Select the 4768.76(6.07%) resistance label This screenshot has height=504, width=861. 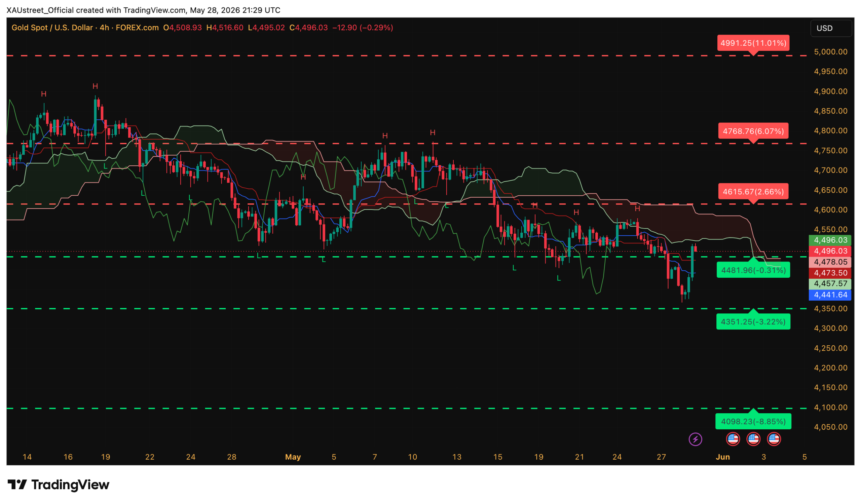(x=753, y=131)
